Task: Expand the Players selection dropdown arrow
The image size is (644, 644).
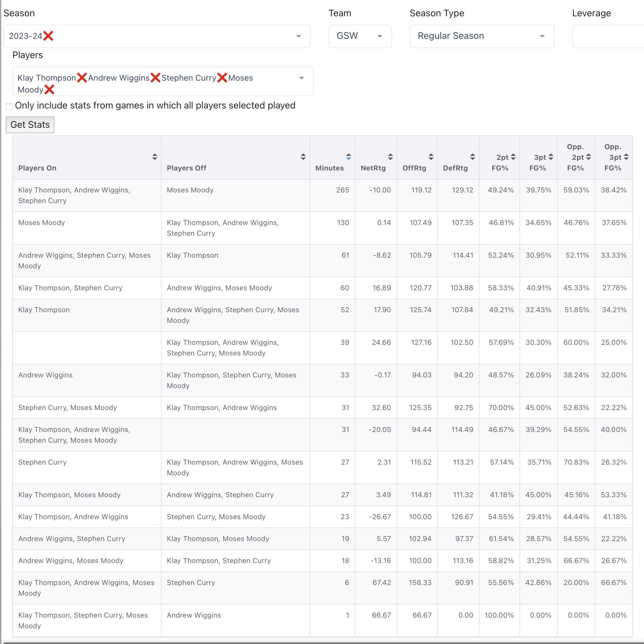Action: point(301,78)
